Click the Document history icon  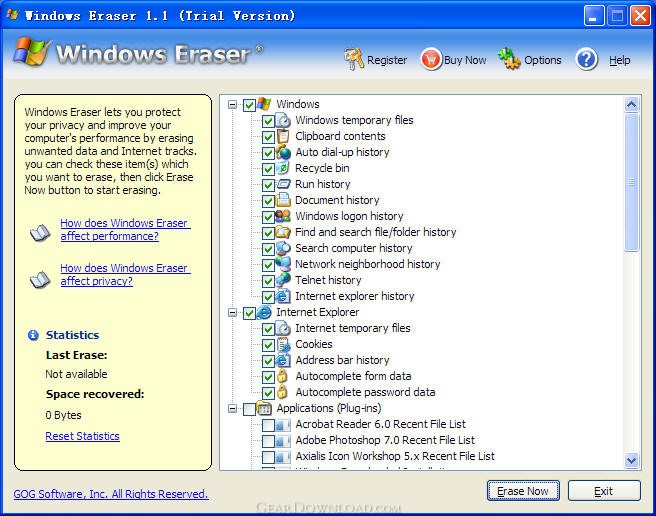(283, 200)
